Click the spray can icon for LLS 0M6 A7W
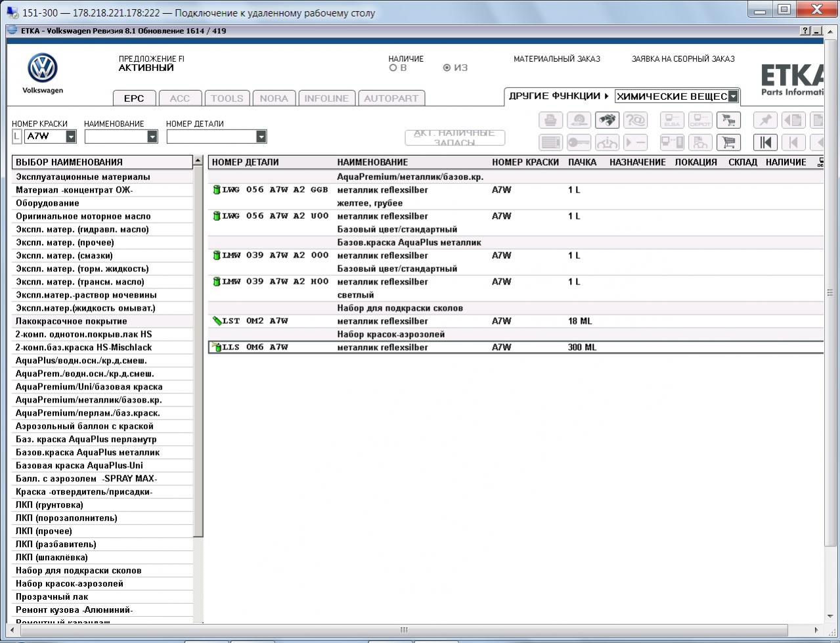The width and height of the screenshot is (840, 643). (216, 347)
